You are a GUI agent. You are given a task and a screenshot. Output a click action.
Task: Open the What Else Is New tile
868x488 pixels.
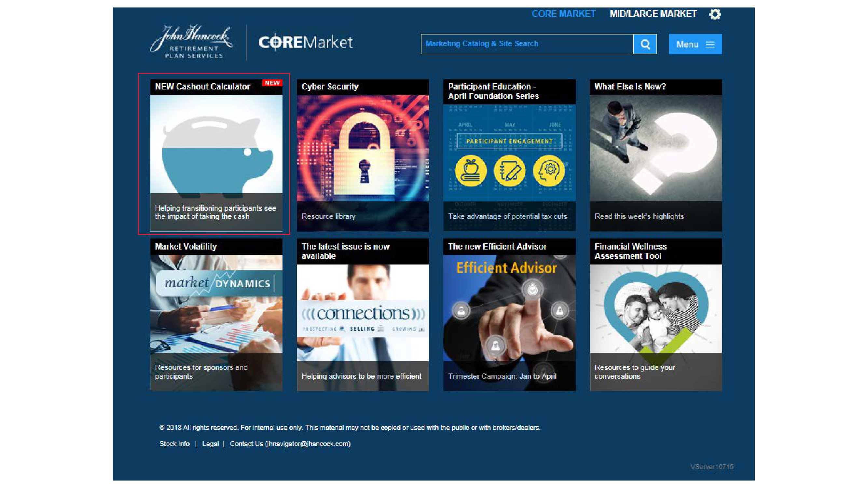tap(655, 148)
